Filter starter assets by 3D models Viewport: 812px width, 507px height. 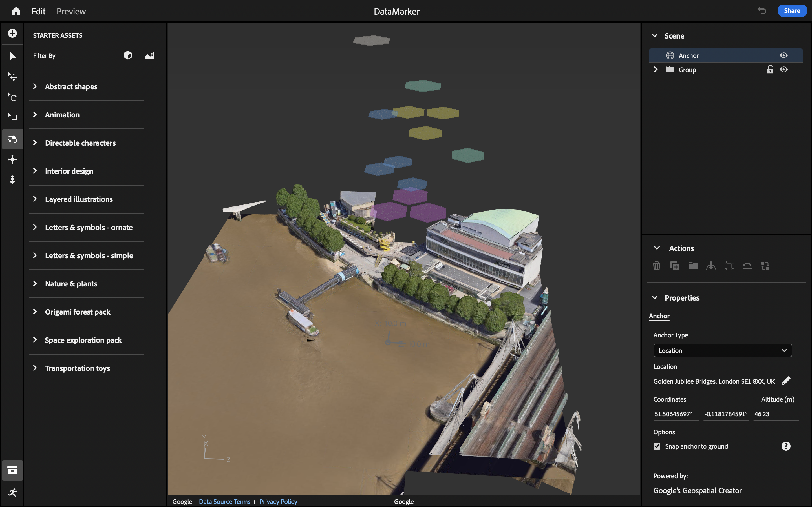[128, 55]
